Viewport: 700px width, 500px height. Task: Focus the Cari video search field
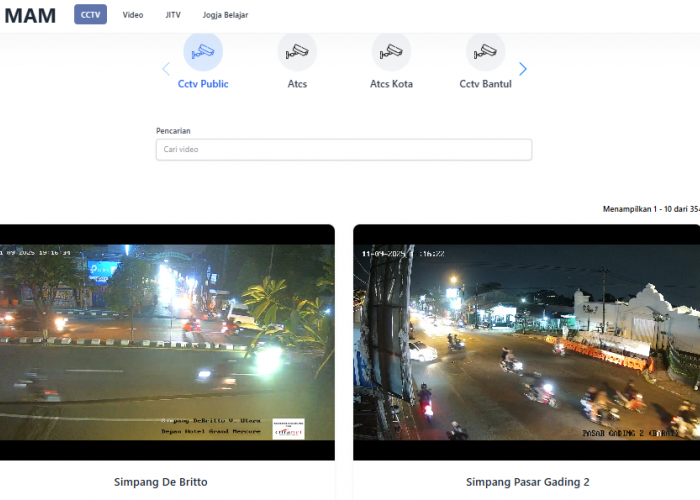[x=344, y=150]
